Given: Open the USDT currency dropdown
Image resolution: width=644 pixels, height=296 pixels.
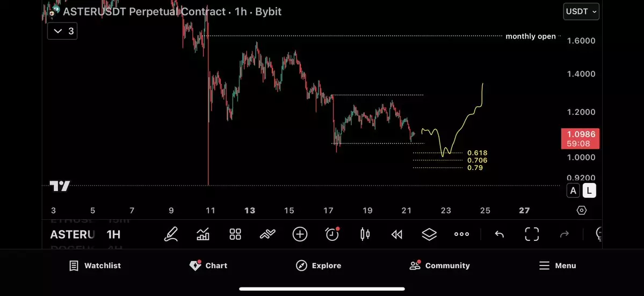Looking at the screenshot, I should 581,11.
